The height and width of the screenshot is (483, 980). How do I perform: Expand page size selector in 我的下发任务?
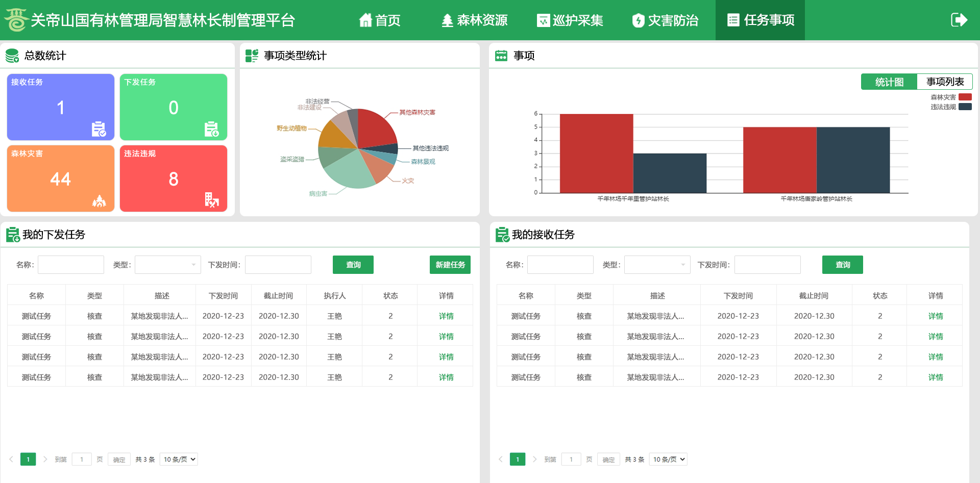click(x=179, y=459)
